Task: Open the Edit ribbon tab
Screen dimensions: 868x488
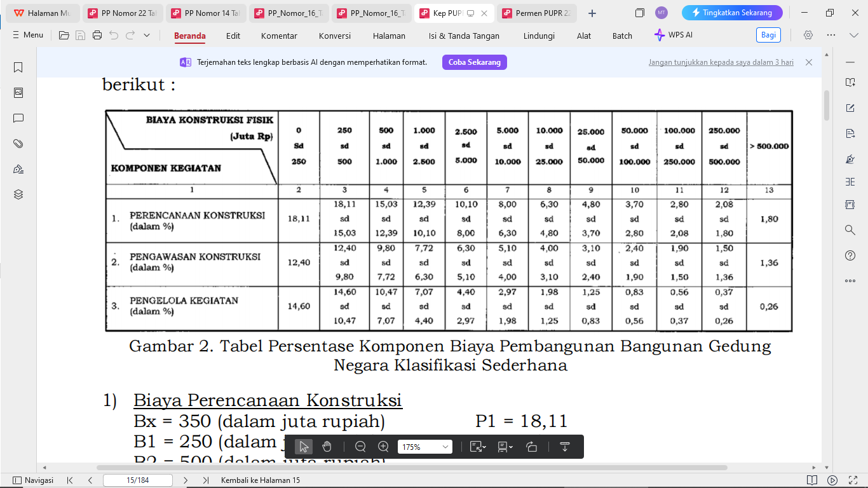Action: coord(233,36)
